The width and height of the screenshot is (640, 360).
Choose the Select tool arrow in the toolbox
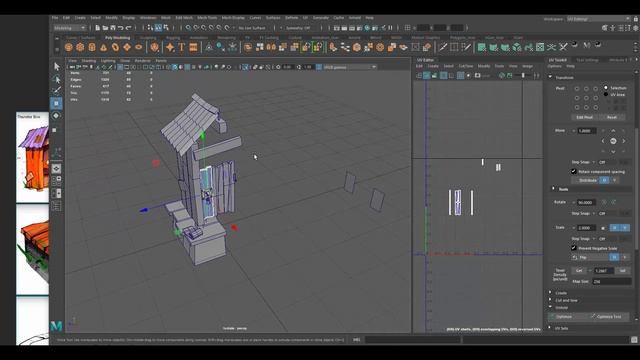(x=57, y=67)
